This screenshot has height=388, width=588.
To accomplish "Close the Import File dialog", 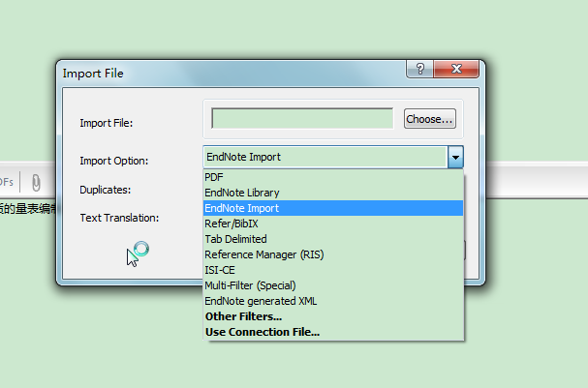I will point(456,69).
